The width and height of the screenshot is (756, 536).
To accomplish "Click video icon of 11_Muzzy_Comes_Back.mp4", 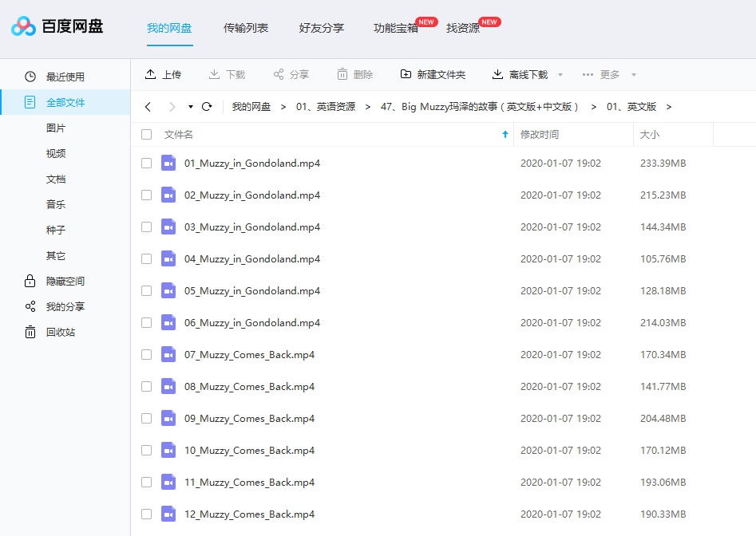I will pos(168,482).
